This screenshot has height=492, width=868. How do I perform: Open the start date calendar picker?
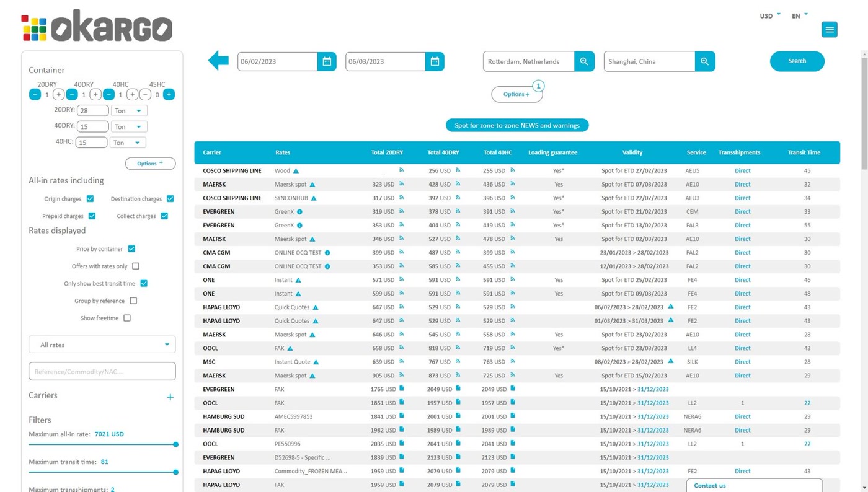tap(327, 61)
